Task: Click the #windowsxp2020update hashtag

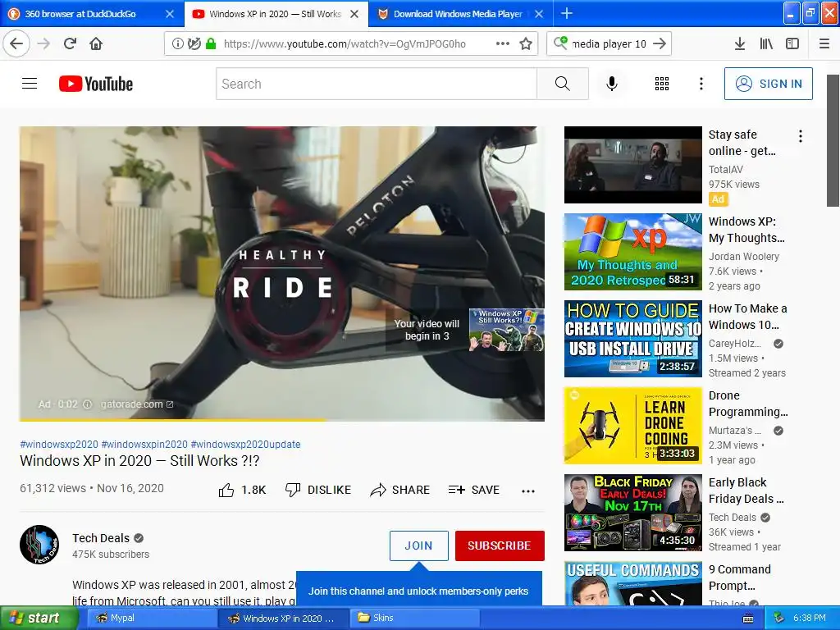Action: click(x=245, y=444)
